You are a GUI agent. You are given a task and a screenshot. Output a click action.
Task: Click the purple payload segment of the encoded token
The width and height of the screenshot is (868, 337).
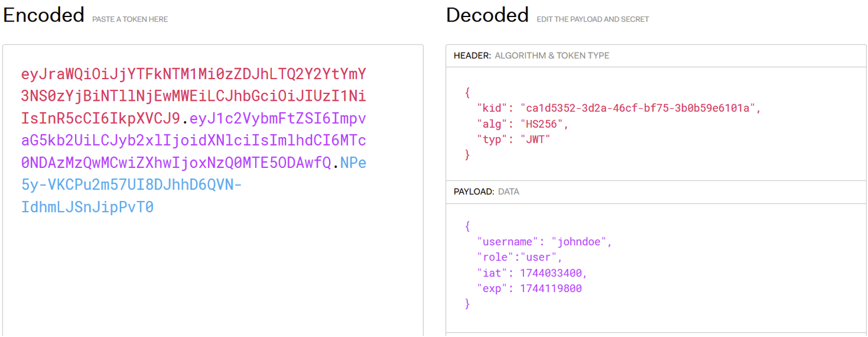pyautogui.click(x=193, y=141)
